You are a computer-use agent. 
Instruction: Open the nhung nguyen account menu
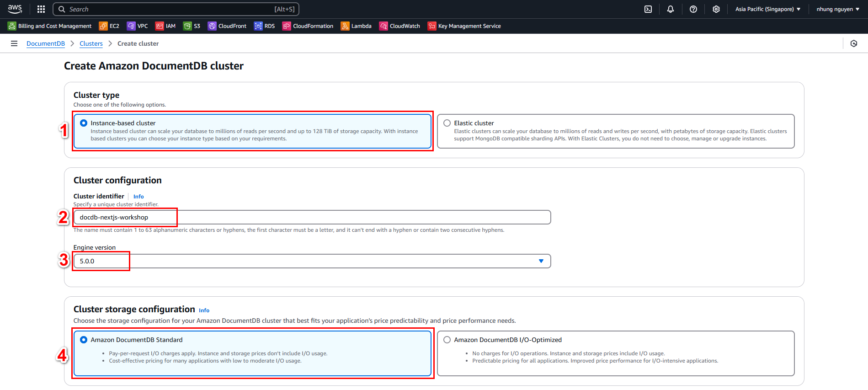[x=838, y=9]
